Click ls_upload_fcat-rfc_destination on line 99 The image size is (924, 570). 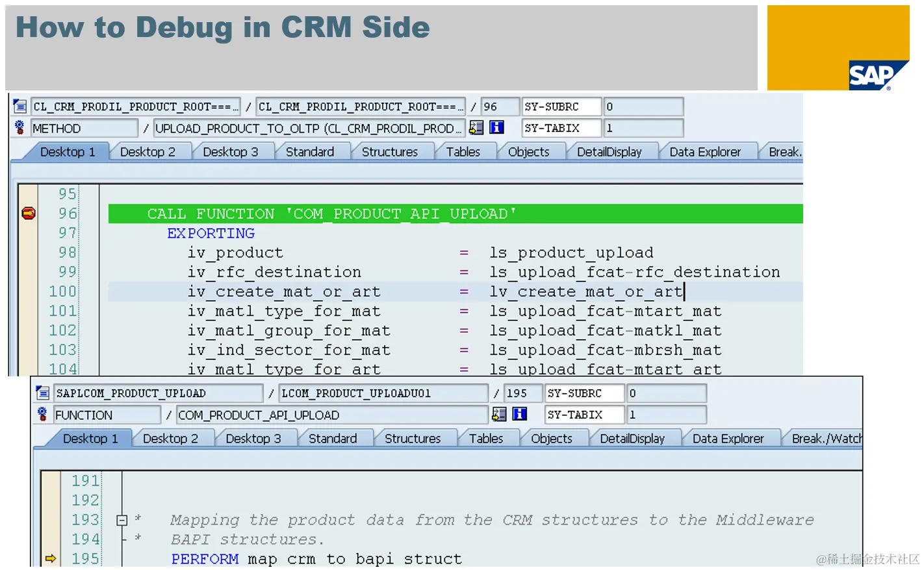634,272
